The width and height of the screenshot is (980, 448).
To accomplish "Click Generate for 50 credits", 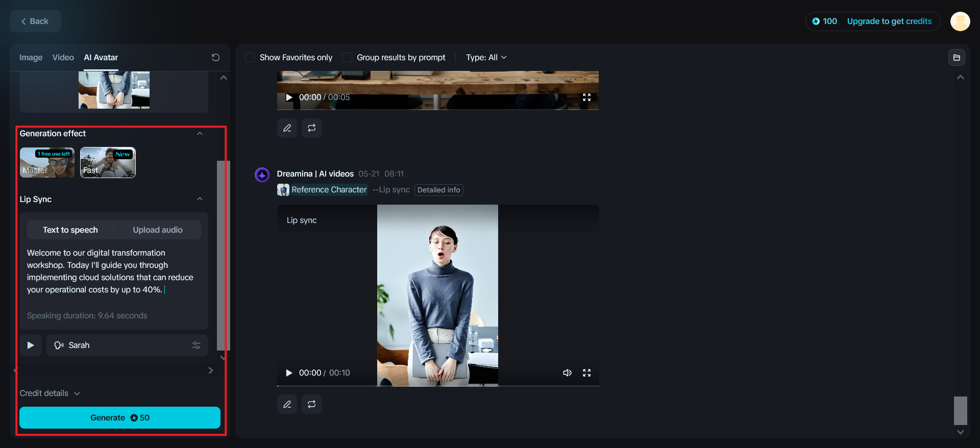I will coord(120,418).
